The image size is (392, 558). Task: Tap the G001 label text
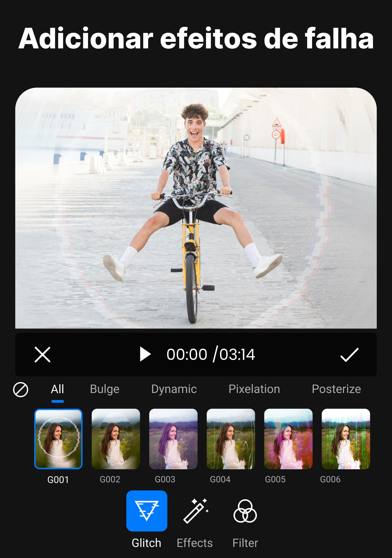pyautogui.click(x=58, y=480)
